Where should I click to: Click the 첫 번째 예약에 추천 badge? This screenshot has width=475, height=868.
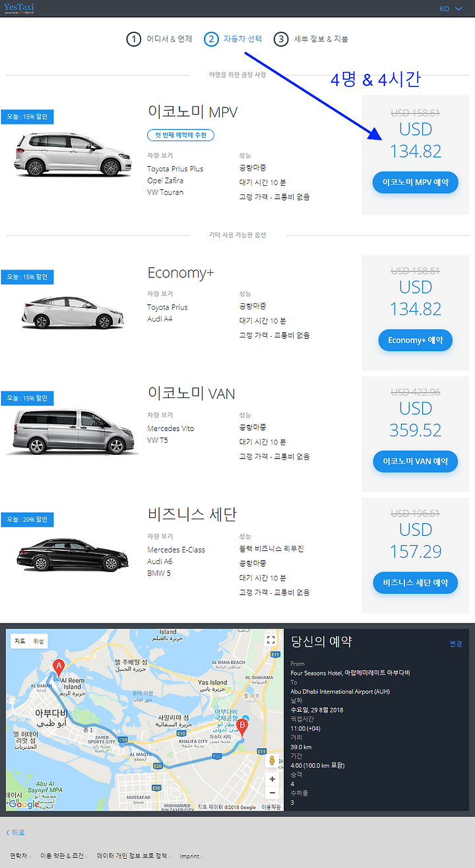pyautogui.click(x=181, y=135)
